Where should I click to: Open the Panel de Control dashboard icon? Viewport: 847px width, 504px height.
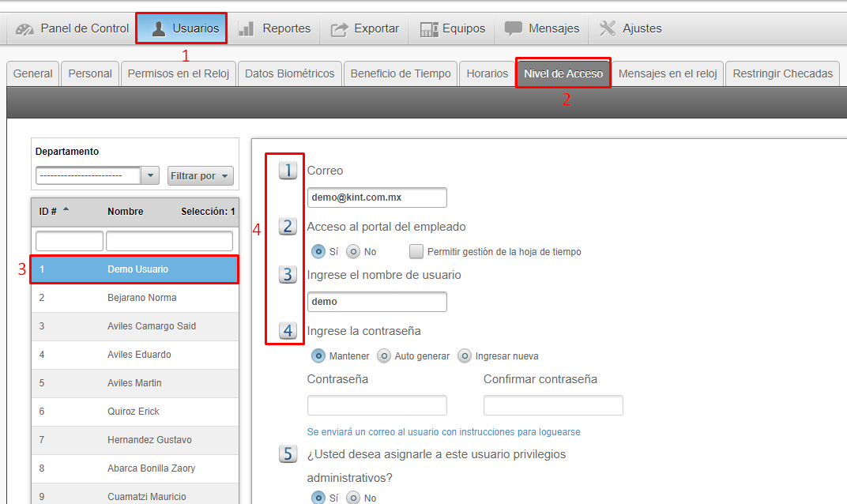tap(25, 29)
